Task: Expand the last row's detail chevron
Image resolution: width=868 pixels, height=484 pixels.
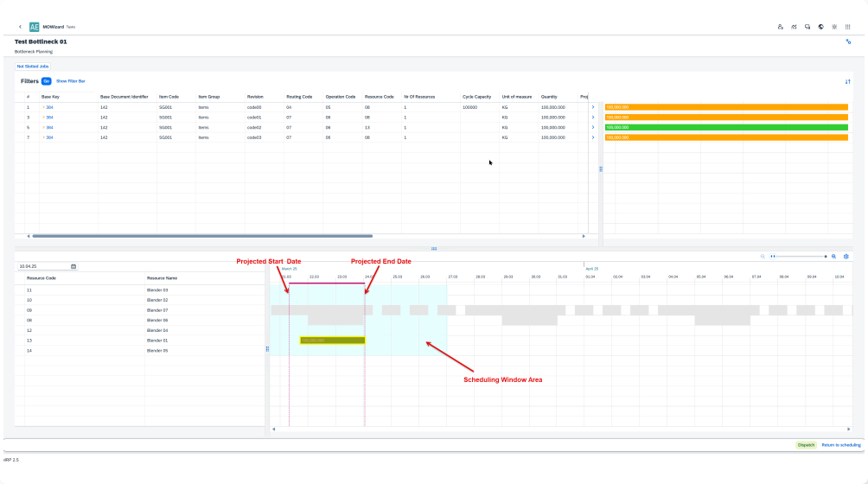Action: [x=592, y=137]
